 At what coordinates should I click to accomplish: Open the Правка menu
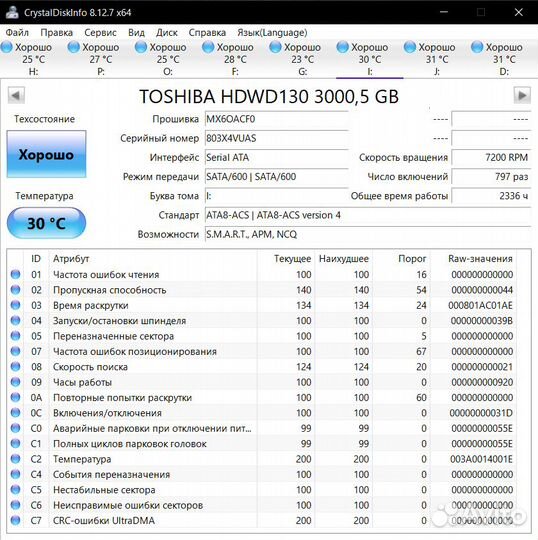(x=56, y=33)
